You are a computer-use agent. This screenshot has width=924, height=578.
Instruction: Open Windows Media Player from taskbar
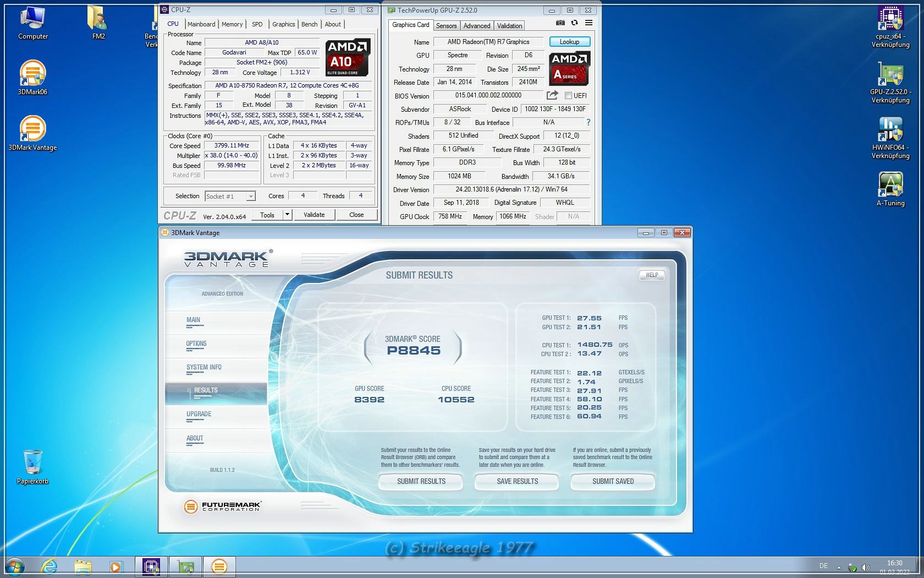coord(116,566)
